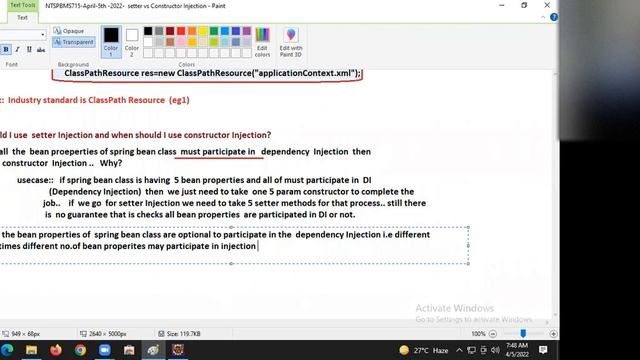Pick the red color swatch
Image resolution: width=640 pixels, height=360 pixels.
181,31
